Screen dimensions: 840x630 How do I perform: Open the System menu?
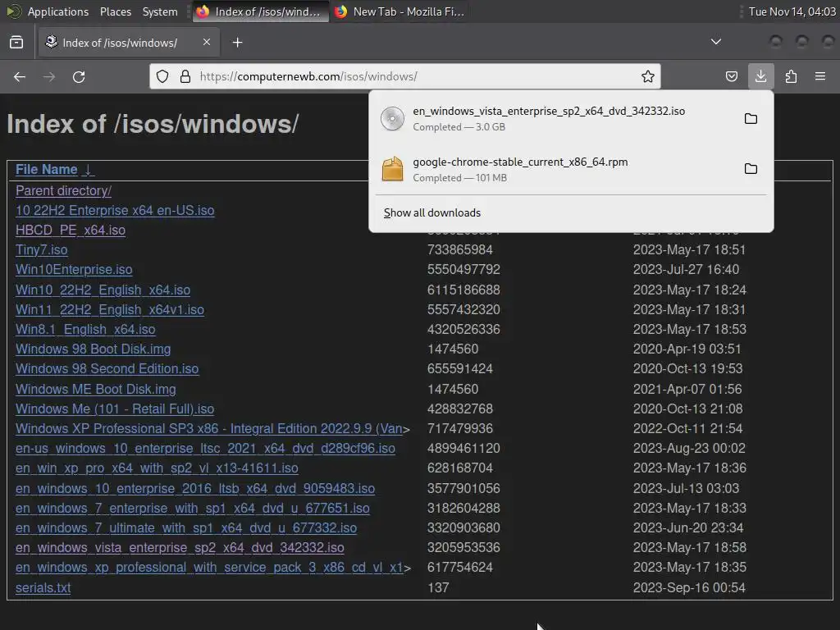pyautogui.click(x=160, y=11)
